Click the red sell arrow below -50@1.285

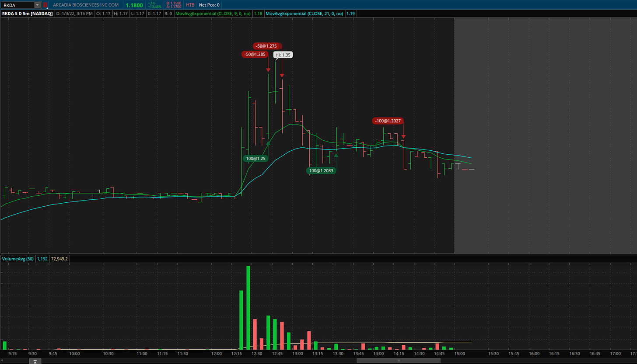(x=268, y=70)
